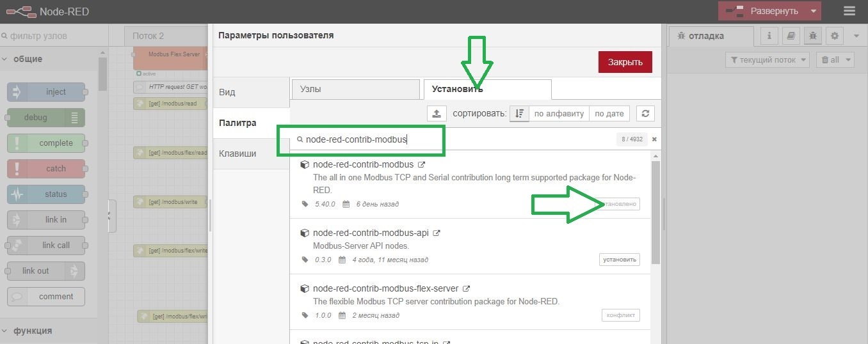Select the debug bug sidebar icon
Image resolution: width=868 pixels, height=344 pixels.
pyautogui.click(x=813, y=36)
